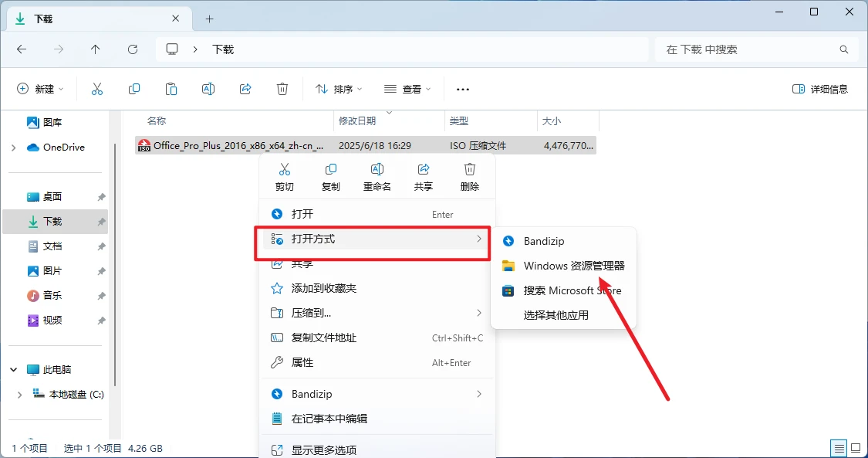868x458 pixels.
Task: Expand the address bar path chevron
Action: [x=195, y=49]
